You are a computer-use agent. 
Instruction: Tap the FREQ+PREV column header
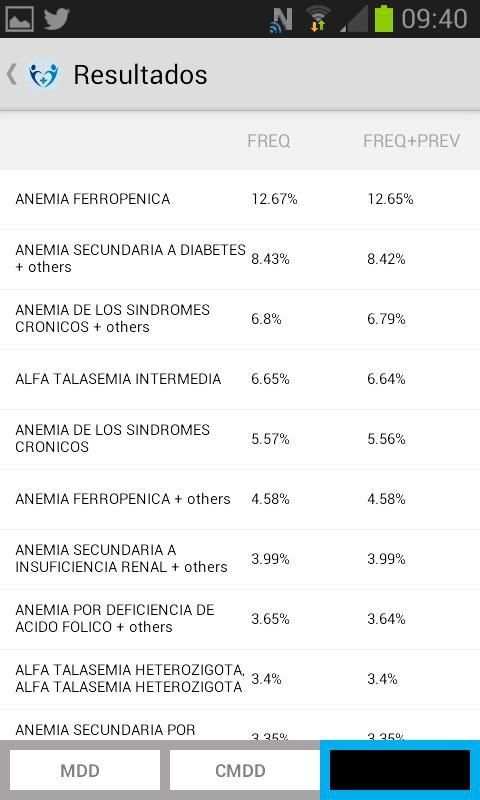[412, 141]
